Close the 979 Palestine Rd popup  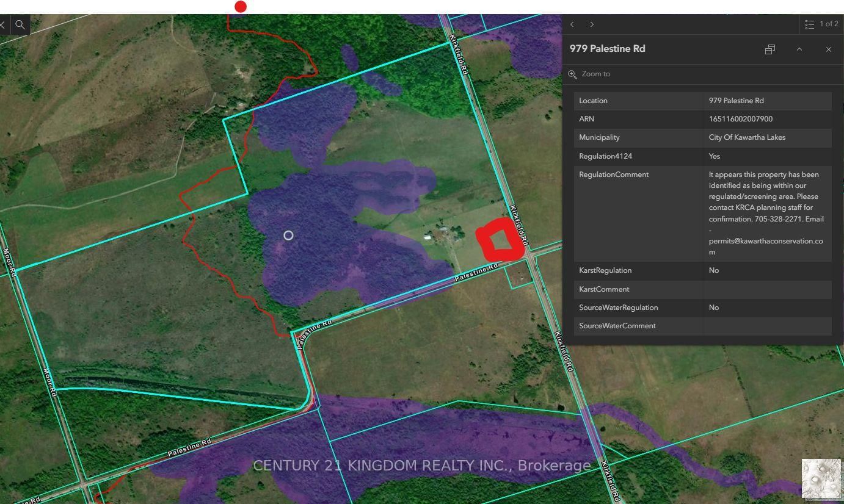828,49
